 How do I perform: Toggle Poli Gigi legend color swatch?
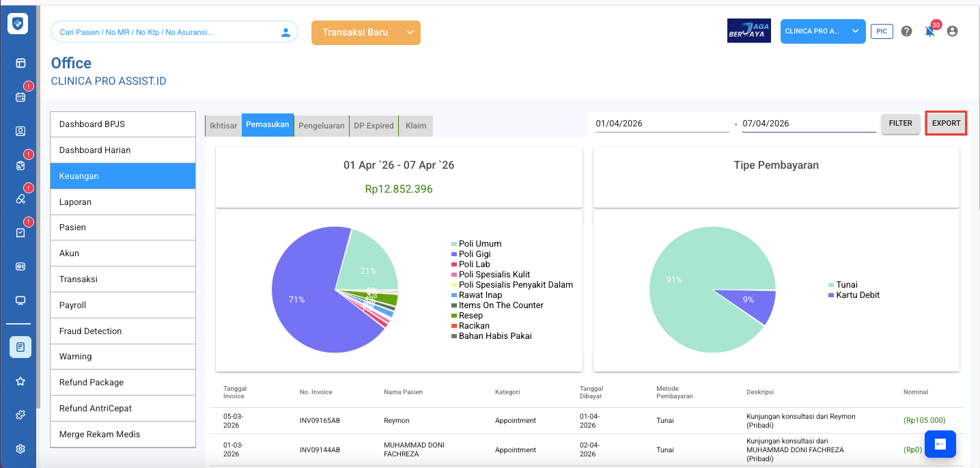click(454, 254)
